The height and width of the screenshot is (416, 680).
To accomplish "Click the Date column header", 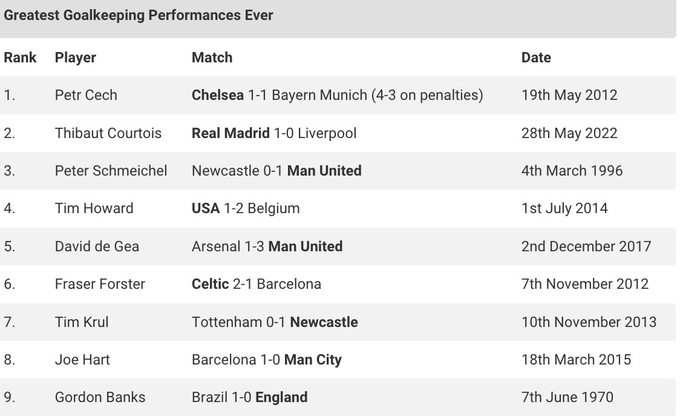I will (x=536, y=57).
